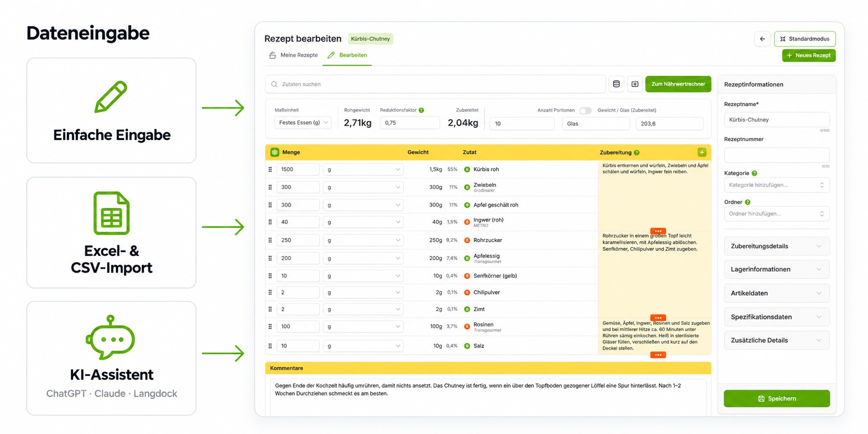The width and height of the screenshot is (868, 434).
Task: Toggle the Anzahl Portionen switch
Action: point(585,111)
